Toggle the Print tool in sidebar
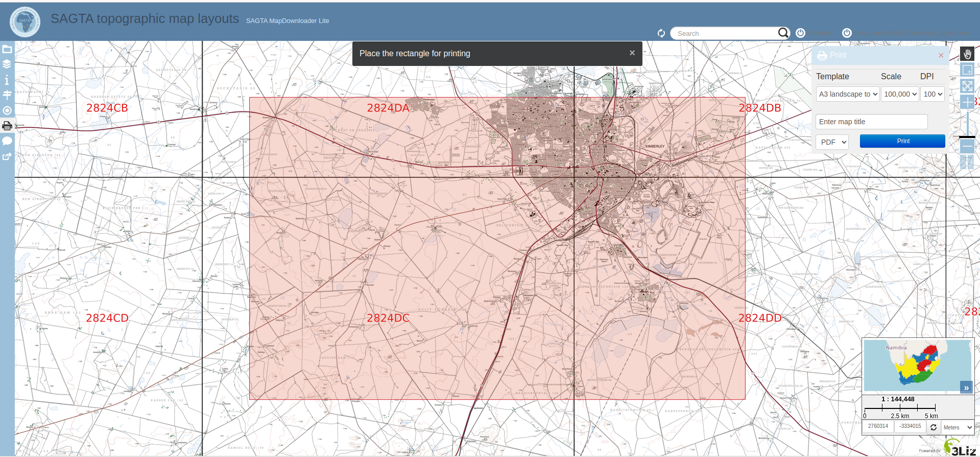This screenshot has width=980, height=457. click(7, 126)
